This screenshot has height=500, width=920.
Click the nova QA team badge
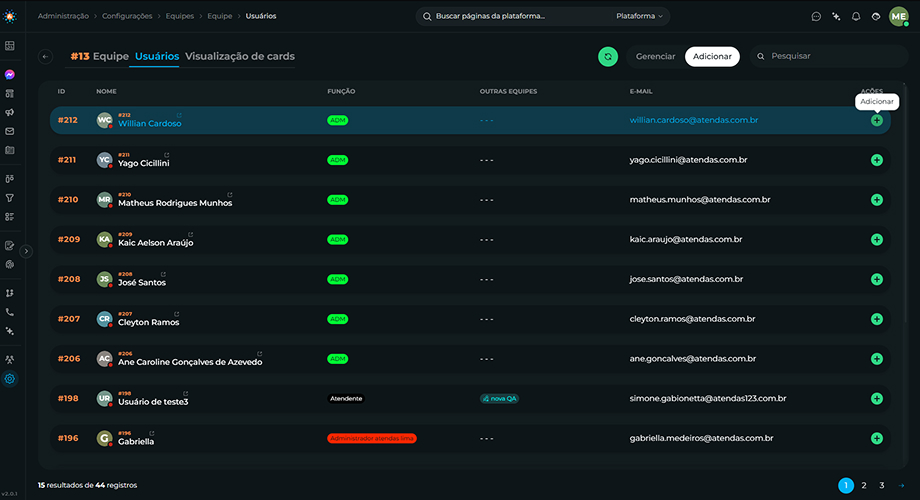pos(499,398)
